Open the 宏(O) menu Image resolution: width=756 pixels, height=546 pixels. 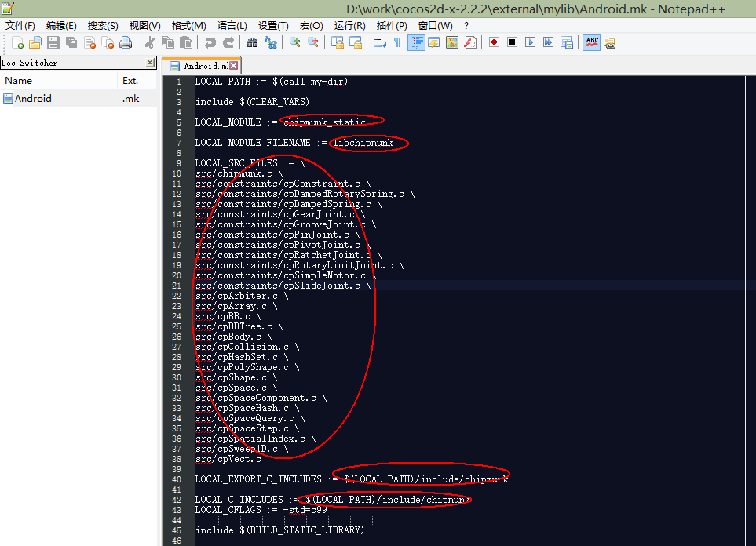(x=311, y=26)
